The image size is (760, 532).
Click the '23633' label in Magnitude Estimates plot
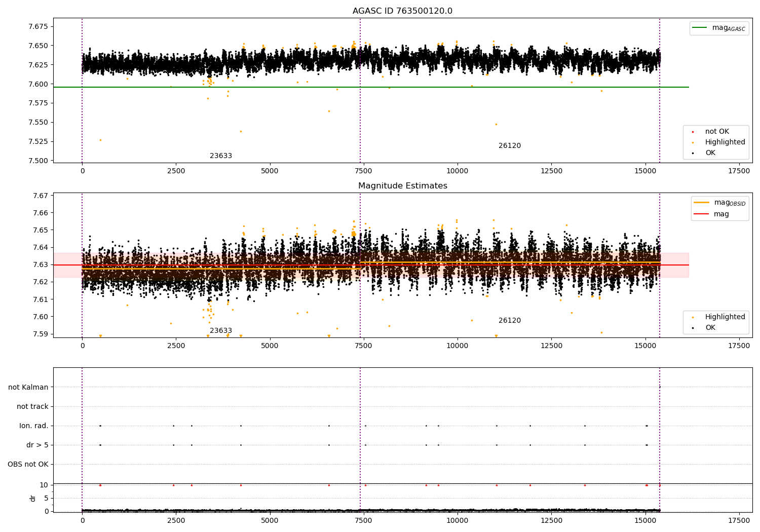point(221,331)
